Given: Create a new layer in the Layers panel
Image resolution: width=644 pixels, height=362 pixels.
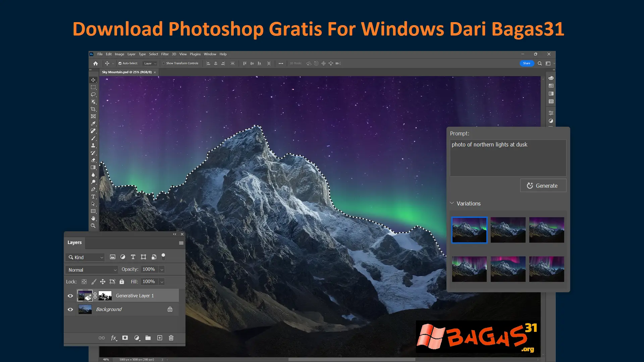Looking at the screenshot, I should tap(160, 338).
